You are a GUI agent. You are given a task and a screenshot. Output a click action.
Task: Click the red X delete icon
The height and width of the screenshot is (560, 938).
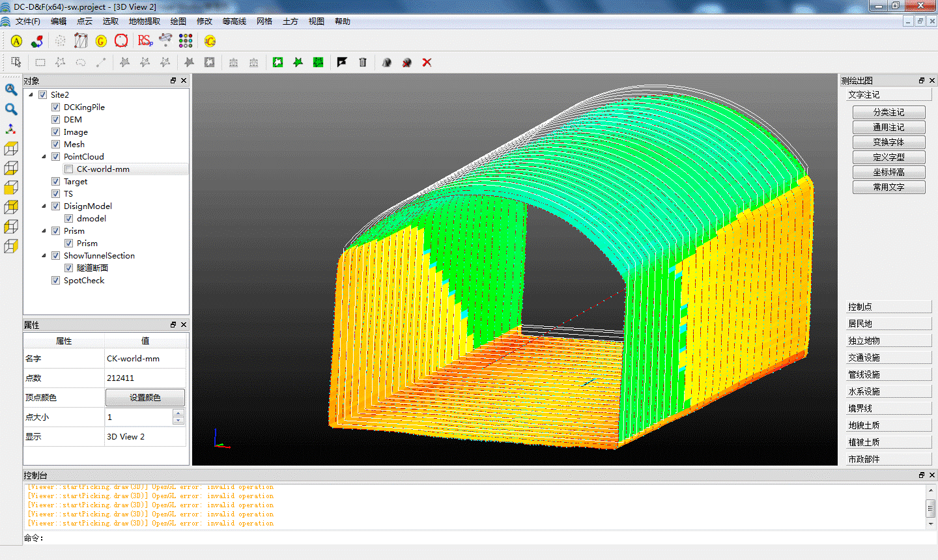(427, 63)
